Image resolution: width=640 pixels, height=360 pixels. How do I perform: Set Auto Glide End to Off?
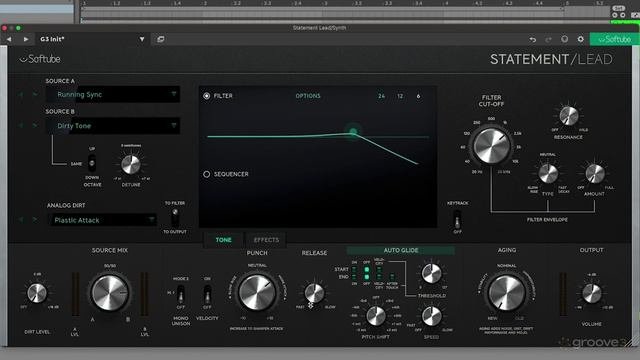pyautogui.click(x=367, y=277)
